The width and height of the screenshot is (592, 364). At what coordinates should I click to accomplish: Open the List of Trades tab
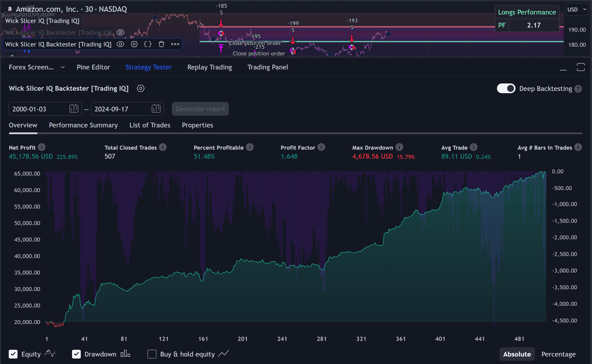(150, 125)
